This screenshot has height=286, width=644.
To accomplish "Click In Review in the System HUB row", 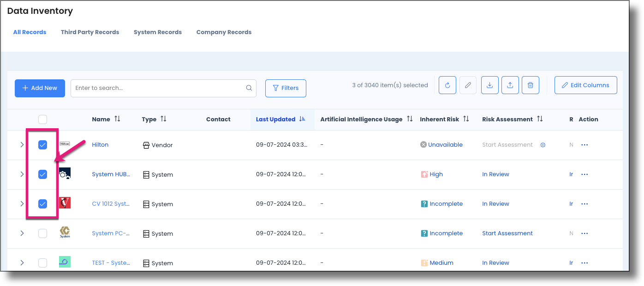I will pyautogui.click(x=495, y=174).
